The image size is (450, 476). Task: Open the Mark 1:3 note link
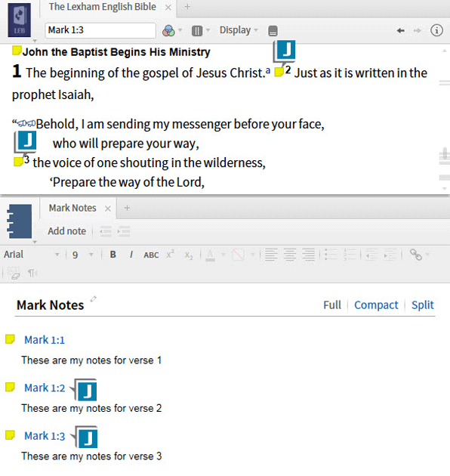(x=45, y=436)
